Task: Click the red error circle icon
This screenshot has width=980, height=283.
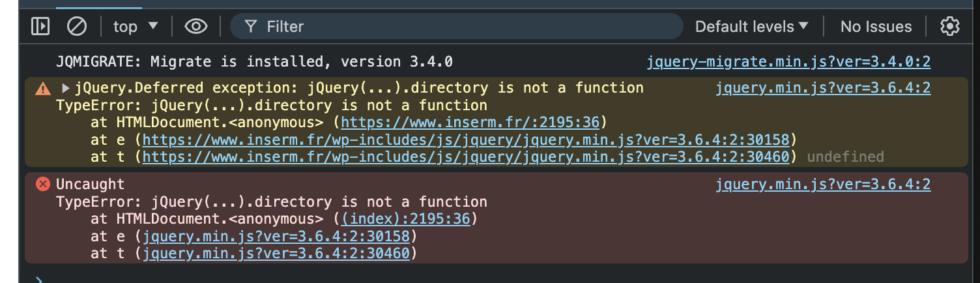Action: pos(43,185)
